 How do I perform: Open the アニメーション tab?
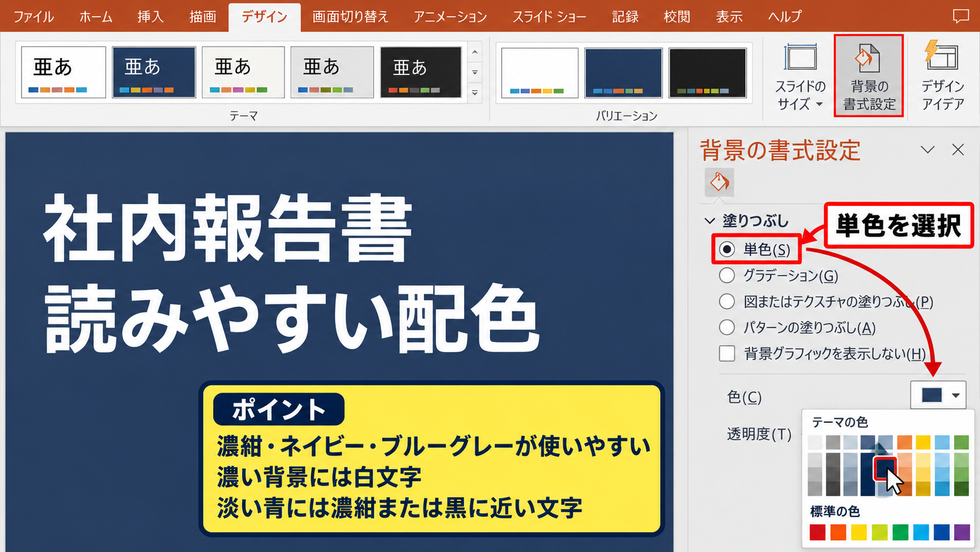click(x=450, y=16)
